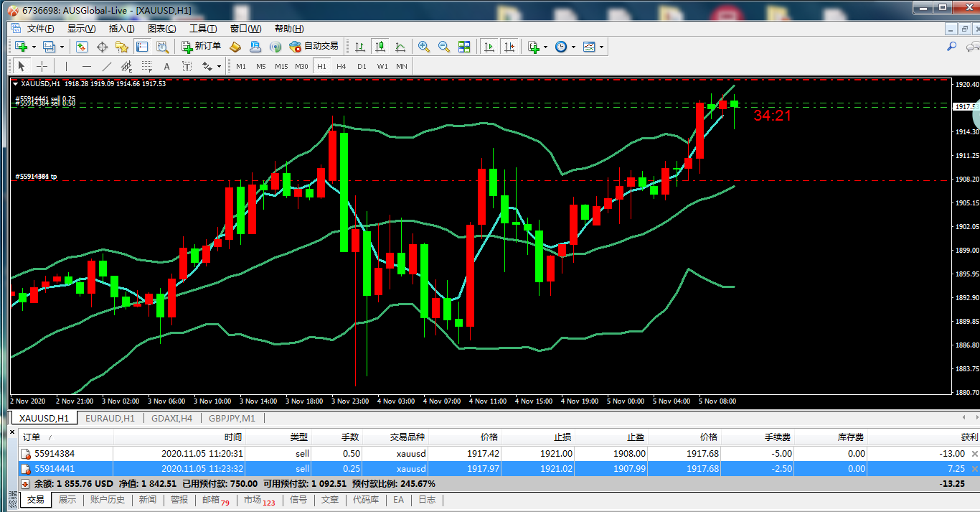Switch to bar chart type

(x=360, y=47)
